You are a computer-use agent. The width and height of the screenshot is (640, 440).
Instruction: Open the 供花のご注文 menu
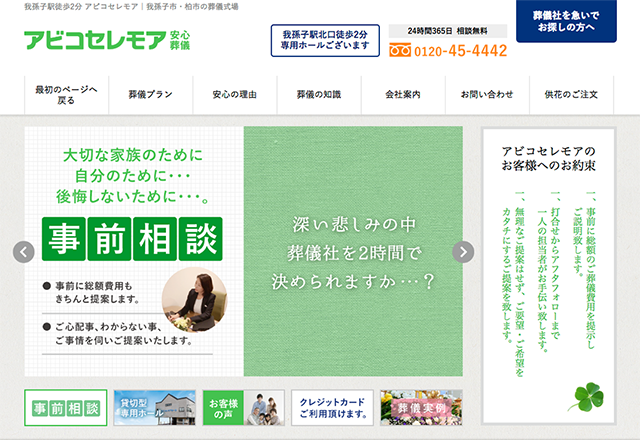click(571, 95)
